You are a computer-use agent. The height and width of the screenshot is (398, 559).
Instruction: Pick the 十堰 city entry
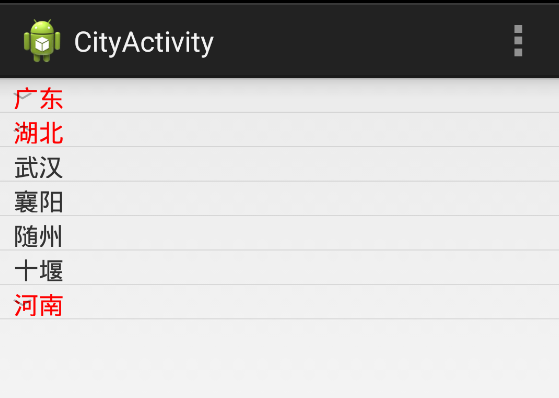280,267
